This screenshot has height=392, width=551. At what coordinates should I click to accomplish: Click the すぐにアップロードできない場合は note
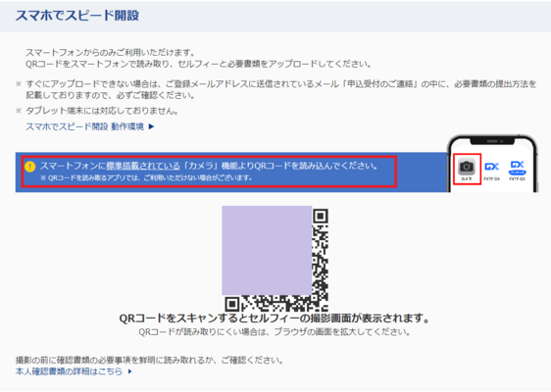pyautogui.click(x=281, y=89)
